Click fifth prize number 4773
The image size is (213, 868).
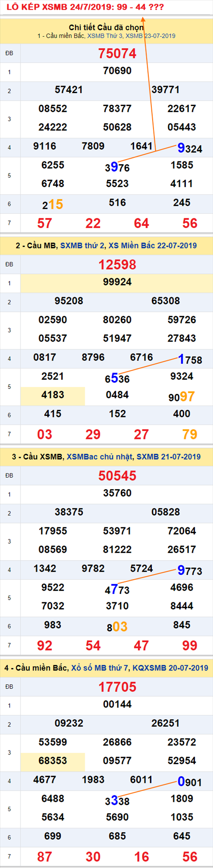click(x=117, y=589)
